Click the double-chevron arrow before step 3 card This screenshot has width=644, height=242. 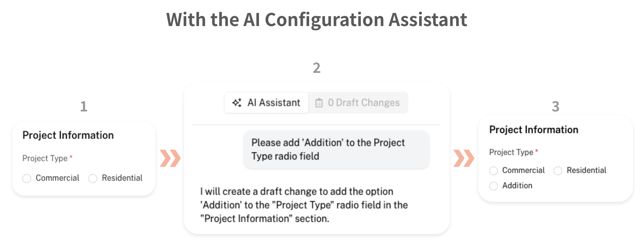click(464, 158)
